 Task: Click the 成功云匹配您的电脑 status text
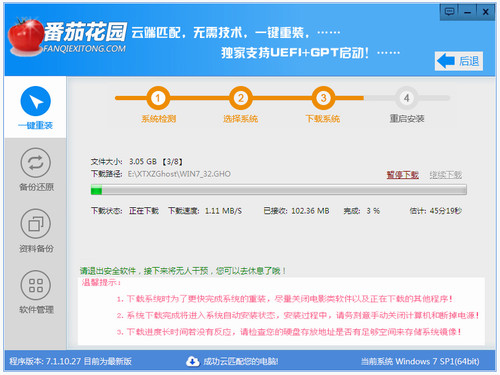241,361
